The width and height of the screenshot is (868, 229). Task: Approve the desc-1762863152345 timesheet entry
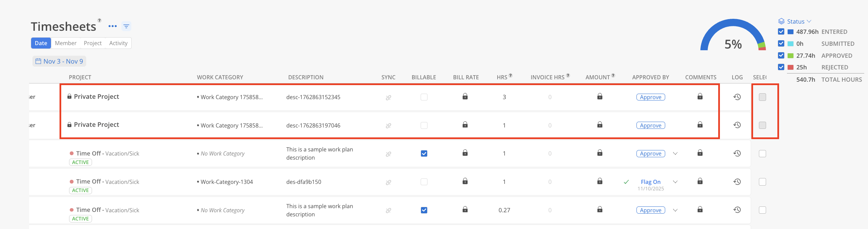650,97
